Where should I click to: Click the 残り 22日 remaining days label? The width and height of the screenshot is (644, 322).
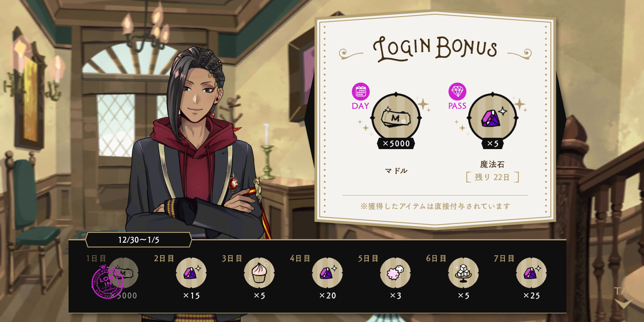(493, 177)
